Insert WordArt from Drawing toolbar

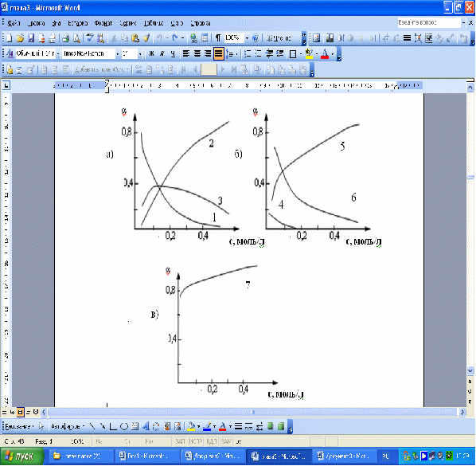146,426
